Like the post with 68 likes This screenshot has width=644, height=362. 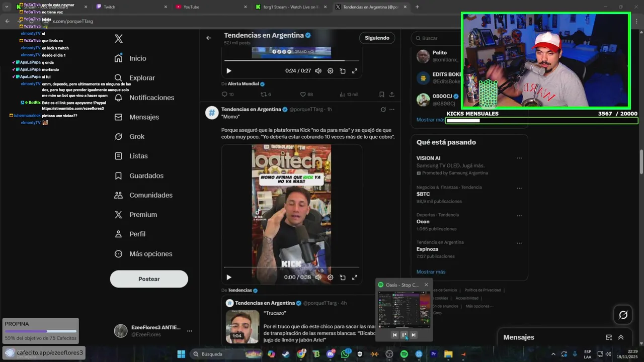pos(306,94)
